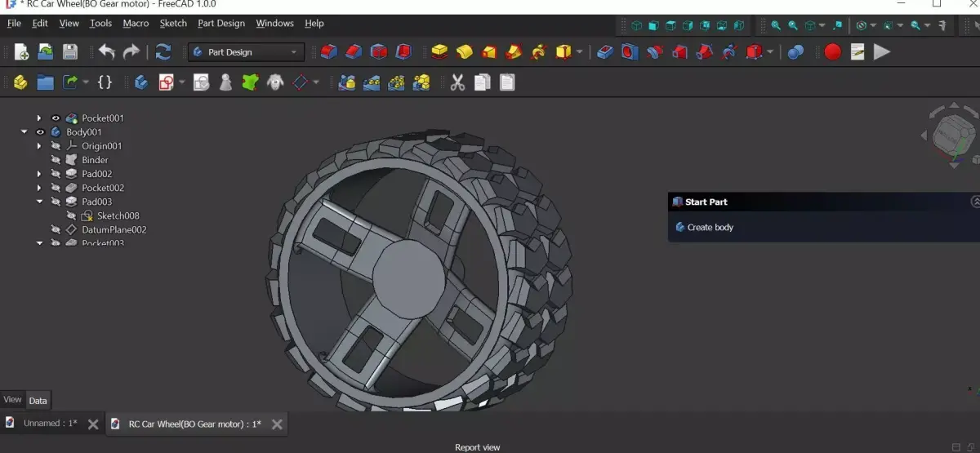Open the Sketch menu

[173, 24]
